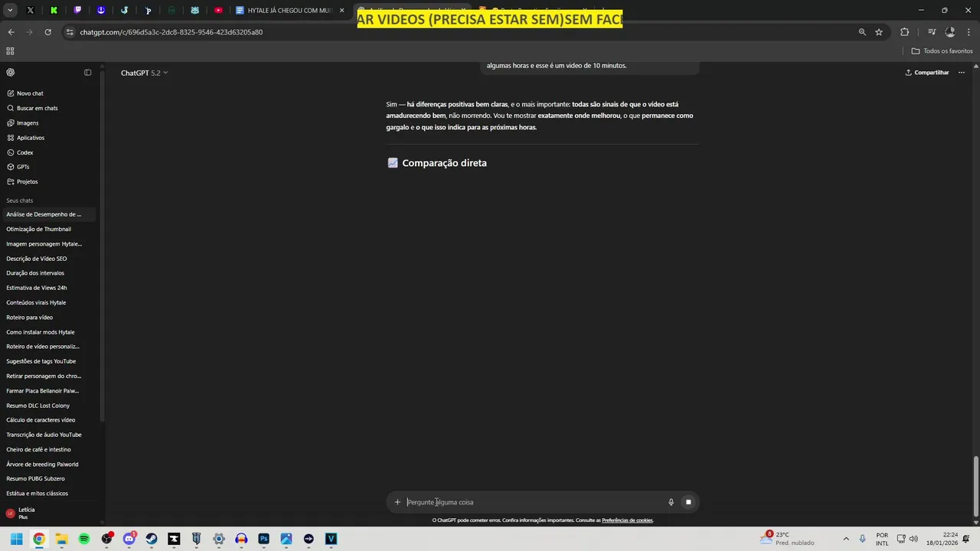The width and height of the screenshot is (980, 551).
Task: Open chat Transcrição de áudio YouTube
Action: point(44,435)
